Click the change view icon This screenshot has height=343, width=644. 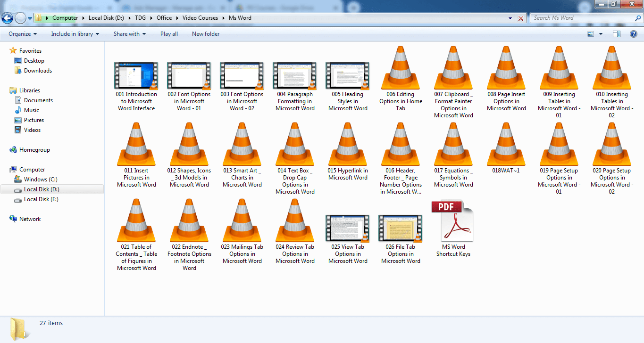tap(591, 34)
